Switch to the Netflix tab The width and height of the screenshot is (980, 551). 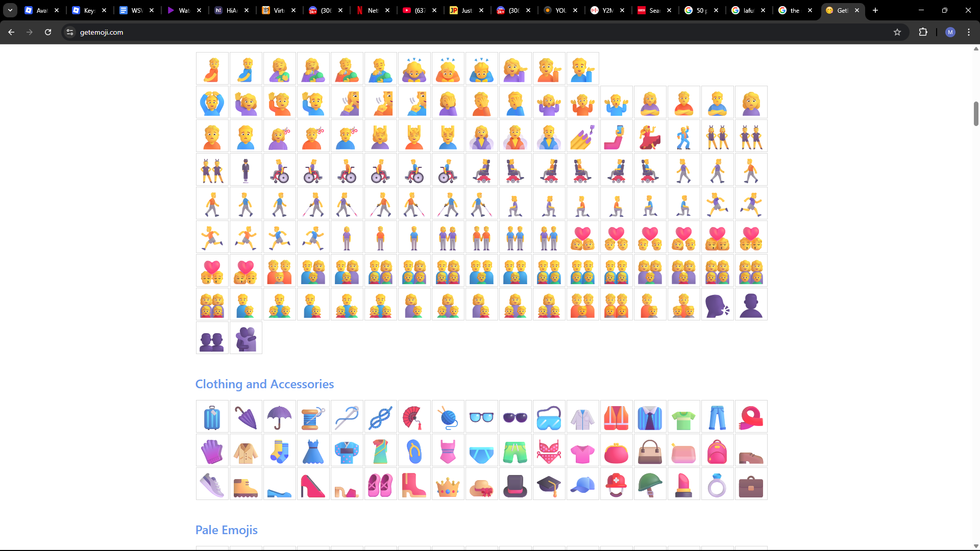coord(374,10)
